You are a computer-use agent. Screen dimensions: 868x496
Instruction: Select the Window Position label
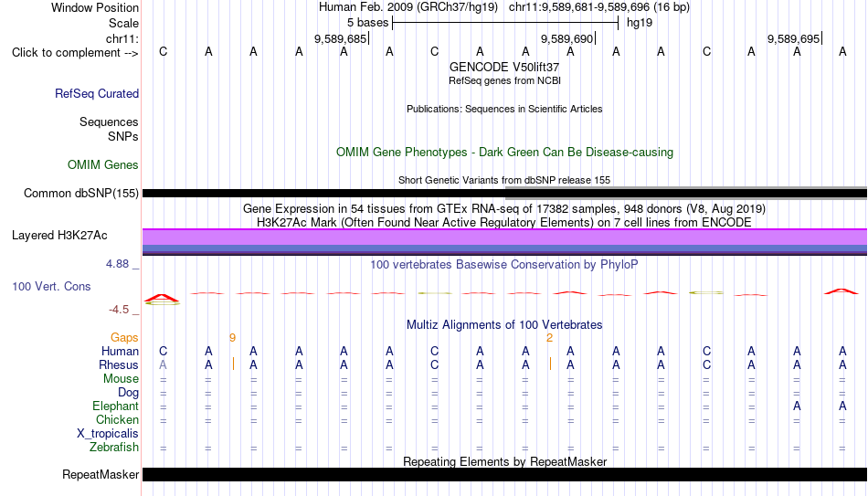click(x=95, y=7)
